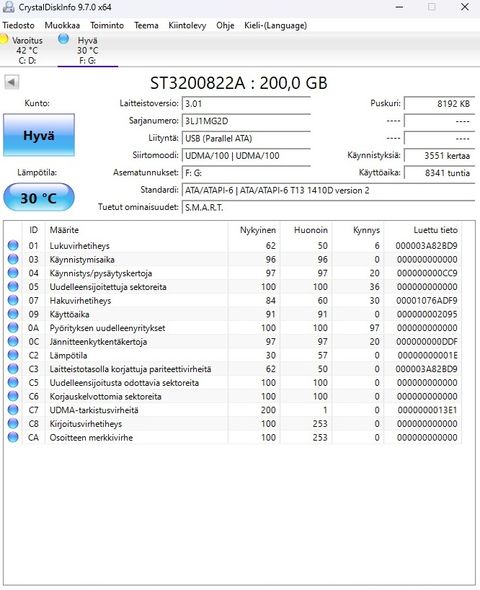Open the Toiminto menu

point(107,26)
